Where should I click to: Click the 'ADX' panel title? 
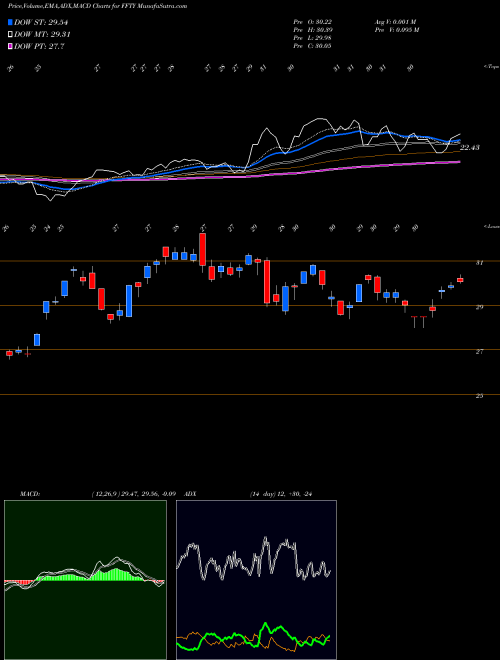click(190, 494)
